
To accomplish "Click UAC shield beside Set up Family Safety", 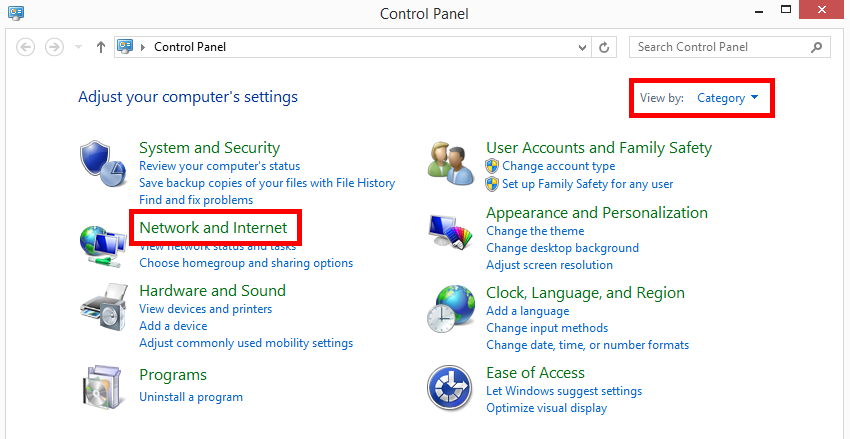I will pyautogui.click(x=492, y=184).
